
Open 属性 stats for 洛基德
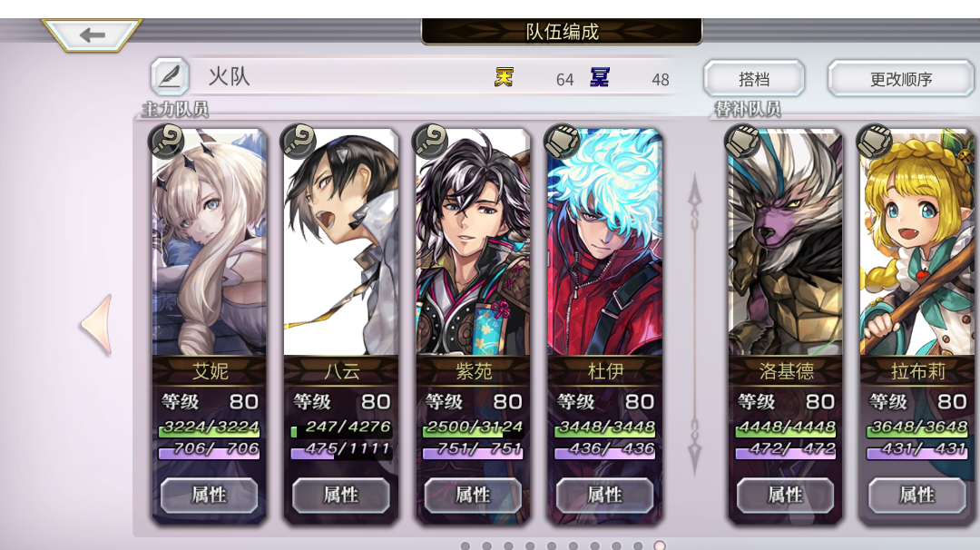coord(785,495)
